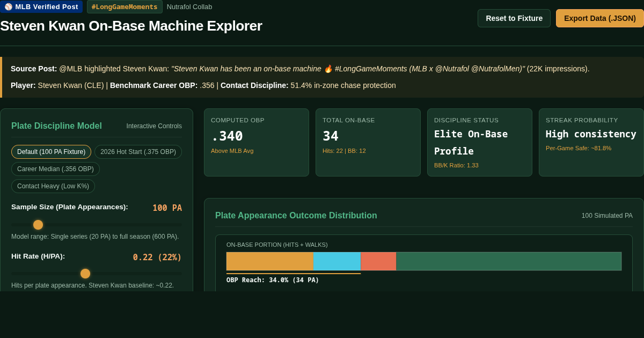Click the Interactive Controls label
The image size is (644, 338).
[154, 126]
